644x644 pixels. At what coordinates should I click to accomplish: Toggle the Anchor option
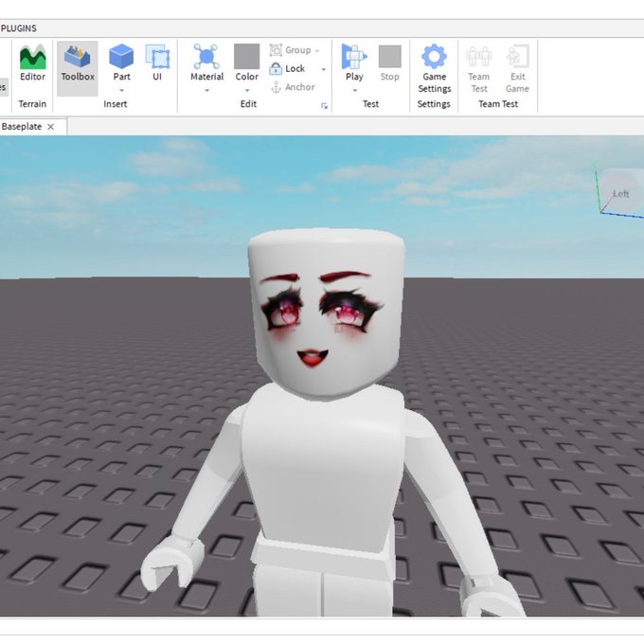coord(294,87)
